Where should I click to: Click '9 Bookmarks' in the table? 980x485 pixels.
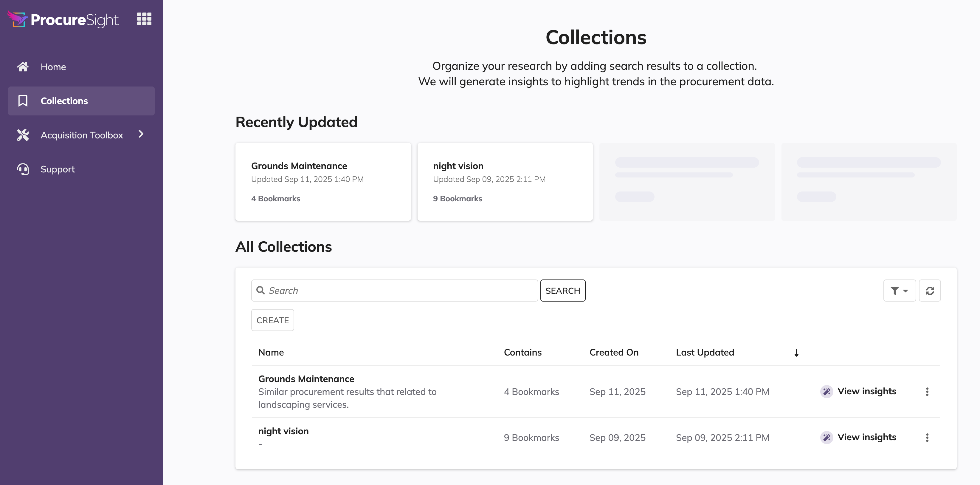click(531, 437)
